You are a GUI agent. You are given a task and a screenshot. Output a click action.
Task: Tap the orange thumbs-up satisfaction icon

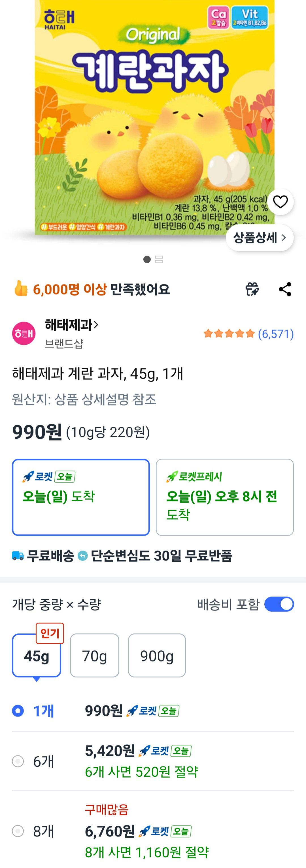(20, 288)
